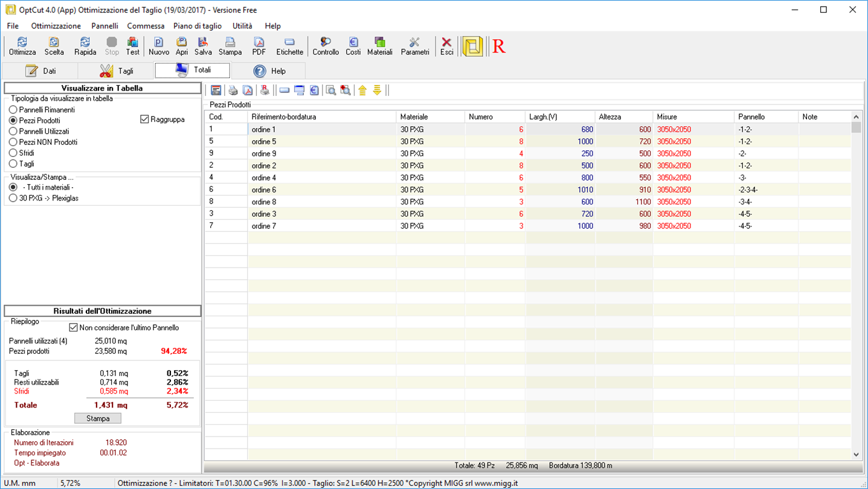
Task: Open the Costi cost settings
Action: (x=353, y=46)
